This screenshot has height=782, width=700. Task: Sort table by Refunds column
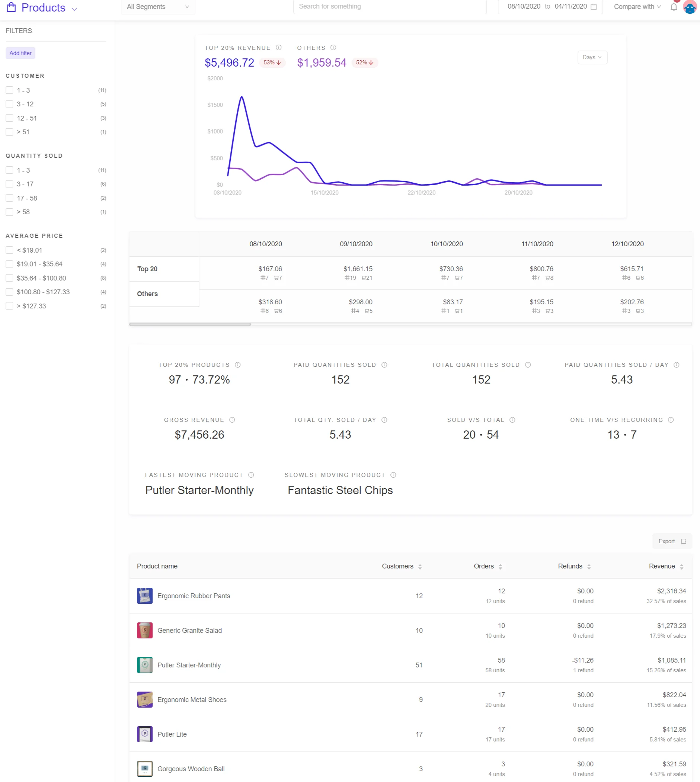pyautogui.click(x=589, y=567)
